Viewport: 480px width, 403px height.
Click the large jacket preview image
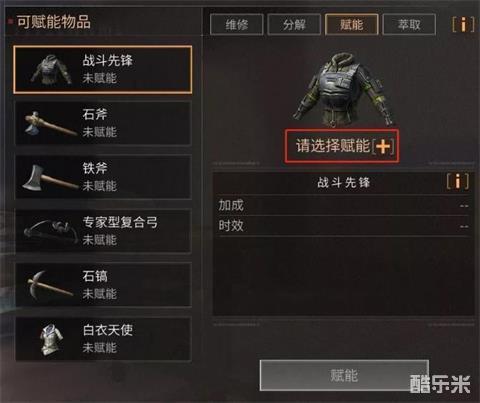click(x=343, y=90)
